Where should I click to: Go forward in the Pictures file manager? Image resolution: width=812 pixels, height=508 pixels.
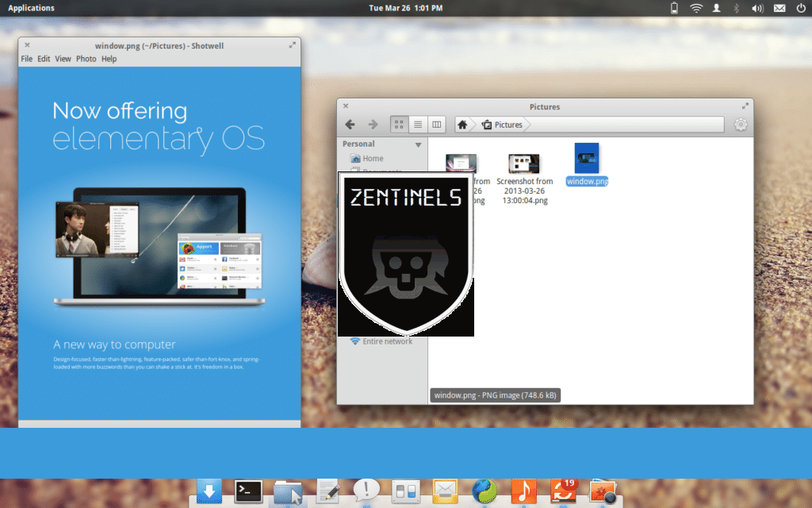pyautogui.click(x=373, y=125)
